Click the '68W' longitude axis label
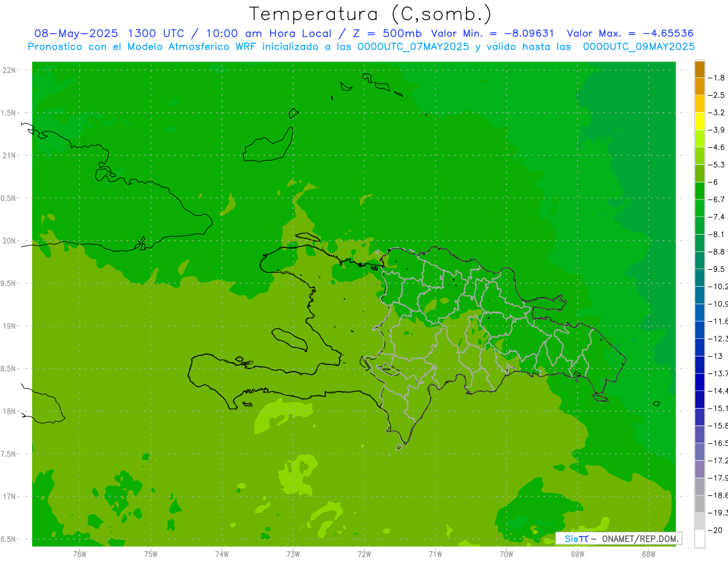 [x=649, y=554]
